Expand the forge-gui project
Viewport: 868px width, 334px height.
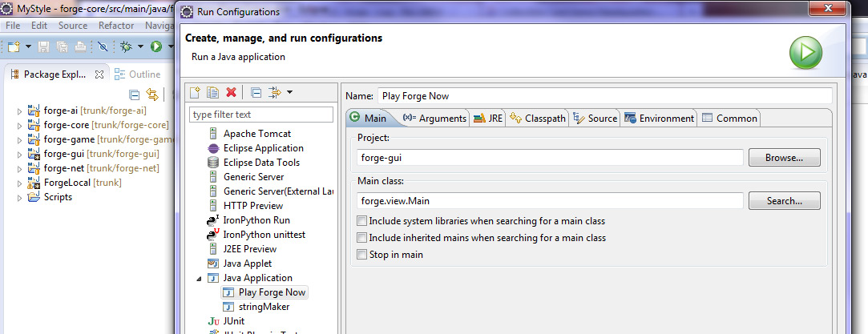(20, 154)
